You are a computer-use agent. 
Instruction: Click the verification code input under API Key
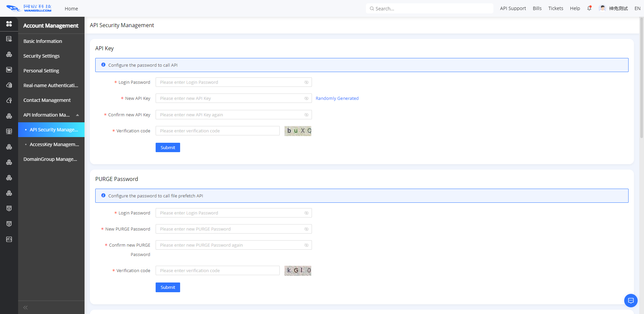[x=217, y=131]
